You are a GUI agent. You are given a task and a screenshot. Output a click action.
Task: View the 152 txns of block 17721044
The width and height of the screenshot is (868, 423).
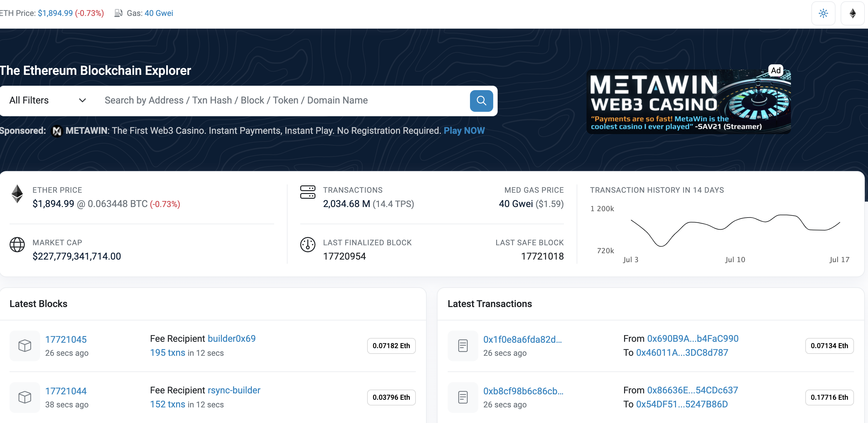(x=167, y=405)
